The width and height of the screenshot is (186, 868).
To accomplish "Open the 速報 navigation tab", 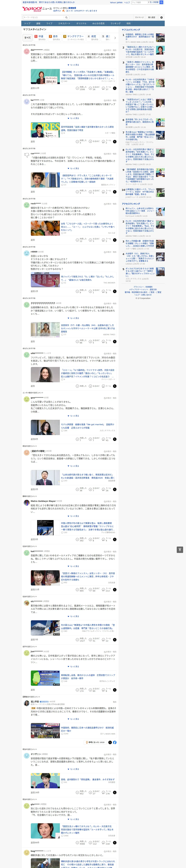I will click(x=38, y=24).
